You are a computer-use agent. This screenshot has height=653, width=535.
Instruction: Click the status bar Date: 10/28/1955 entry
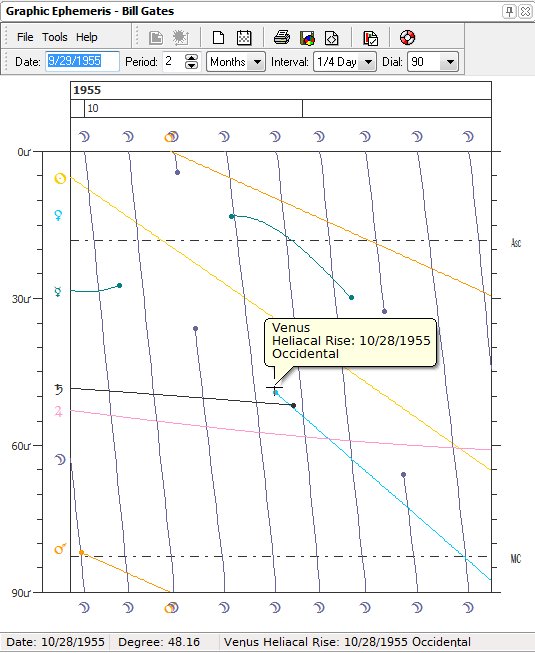[55, 642]
